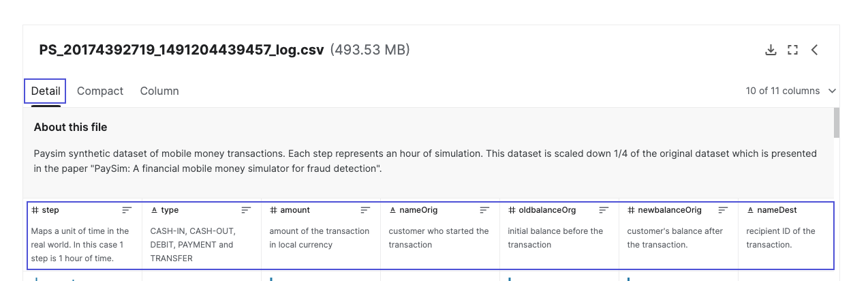Click the sort icon on newbalanceOrig column
The width and height of the screenshot is (868, 281).
[723, 210]
